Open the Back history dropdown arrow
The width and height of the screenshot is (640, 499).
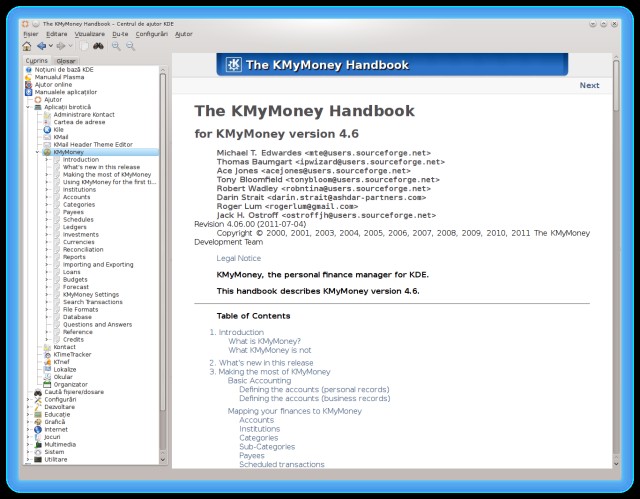coord(51,46)
